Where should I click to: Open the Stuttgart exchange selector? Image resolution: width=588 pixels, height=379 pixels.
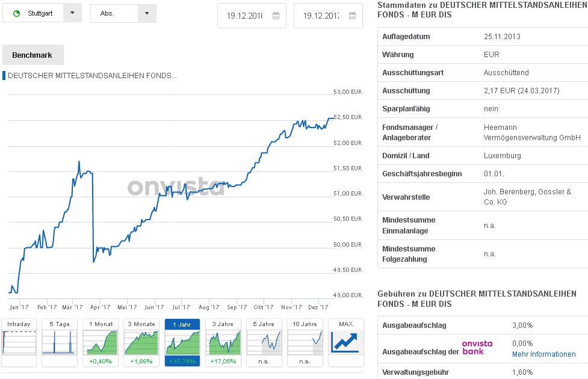[42, 13]
